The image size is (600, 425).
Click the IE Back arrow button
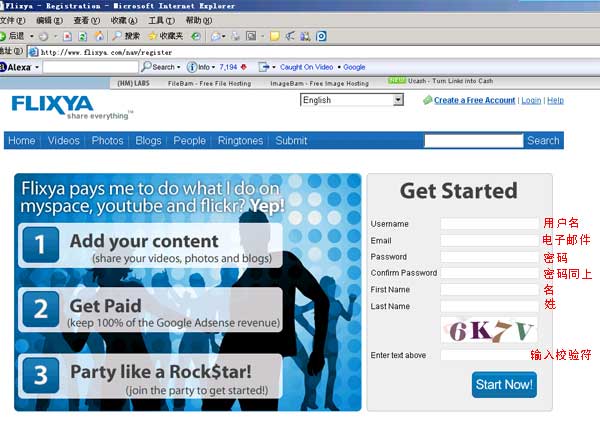click(8, 36)
